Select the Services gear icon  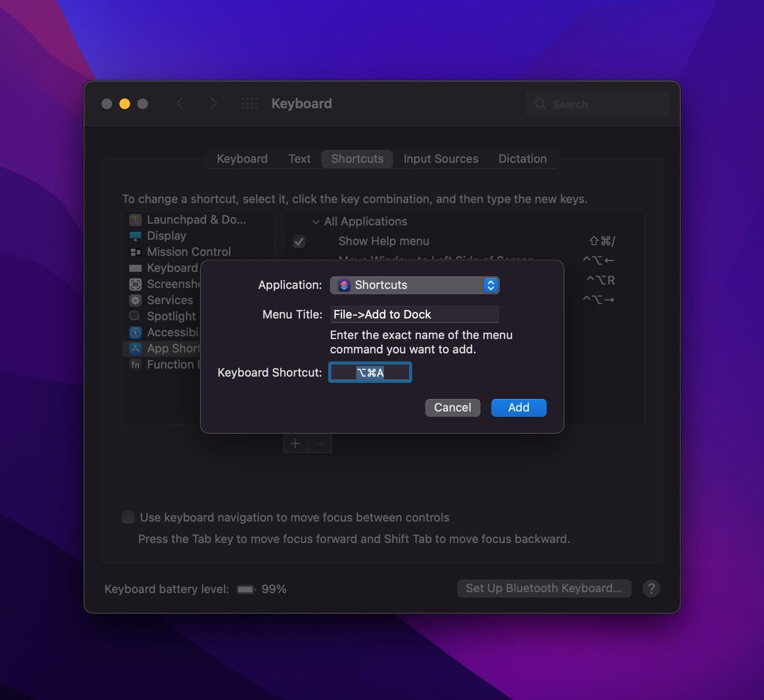135,300
